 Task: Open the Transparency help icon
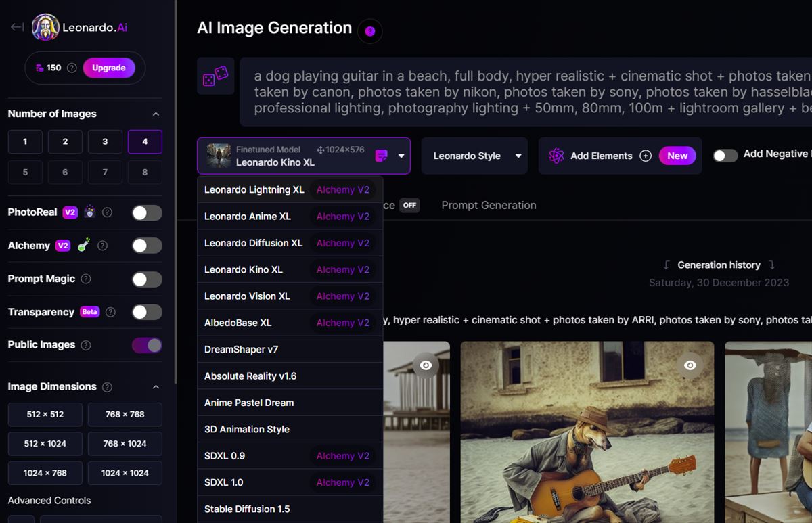(110, 312)
